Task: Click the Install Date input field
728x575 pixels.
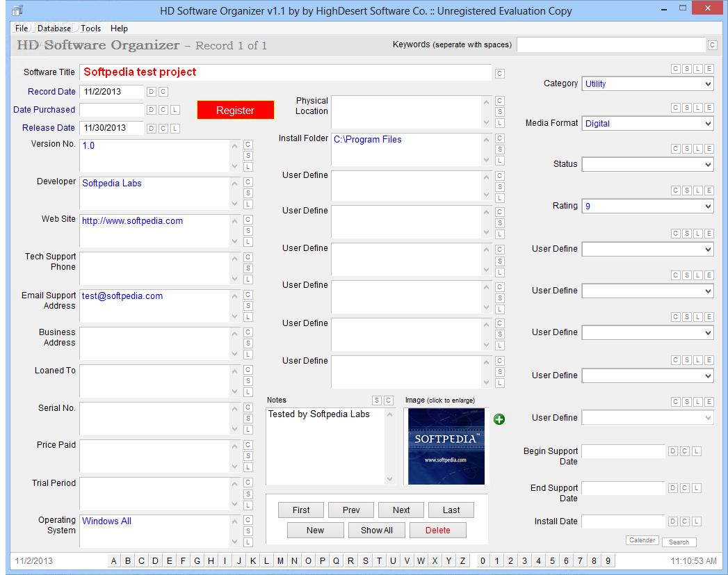Action: pyautogui.click(x=624, y=521)
